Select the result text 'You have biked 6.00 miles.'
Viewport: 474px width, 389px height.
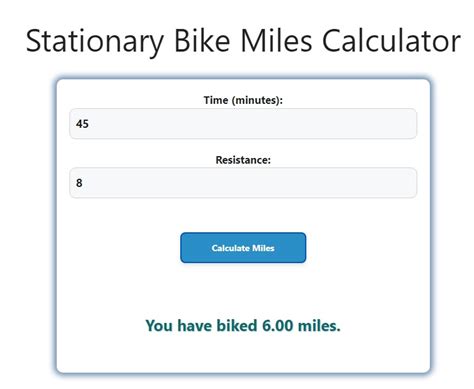coord(243,326)
